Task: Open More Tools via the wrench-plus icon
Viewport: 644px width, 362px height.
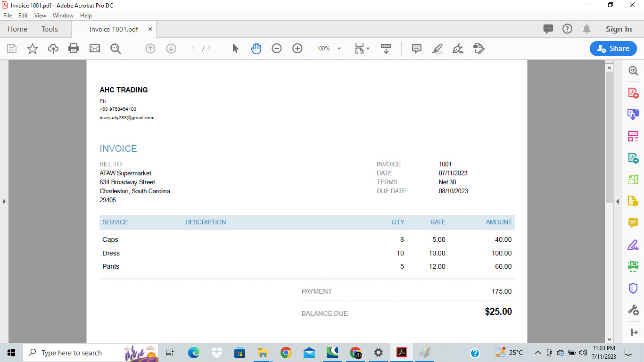Action: [x=633, y=310]
